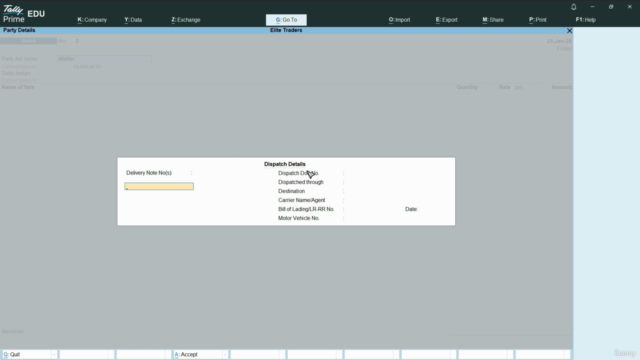Viewport: 640px width, 360px height.
Task: Click the notification bell icon
Action: pos(573,7)
